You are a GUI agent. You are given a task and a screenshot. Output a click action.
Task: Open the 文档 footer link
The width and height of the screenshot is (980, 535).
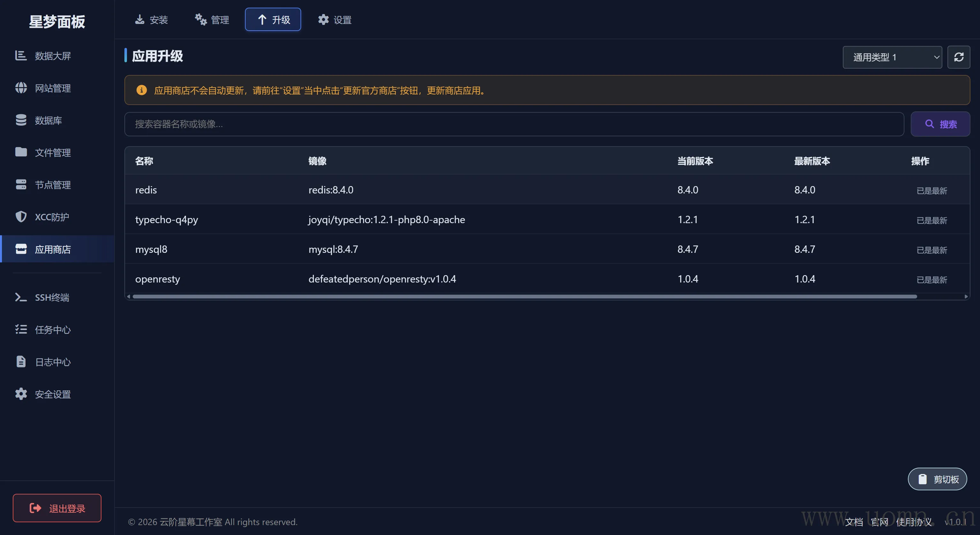(854, 522)
